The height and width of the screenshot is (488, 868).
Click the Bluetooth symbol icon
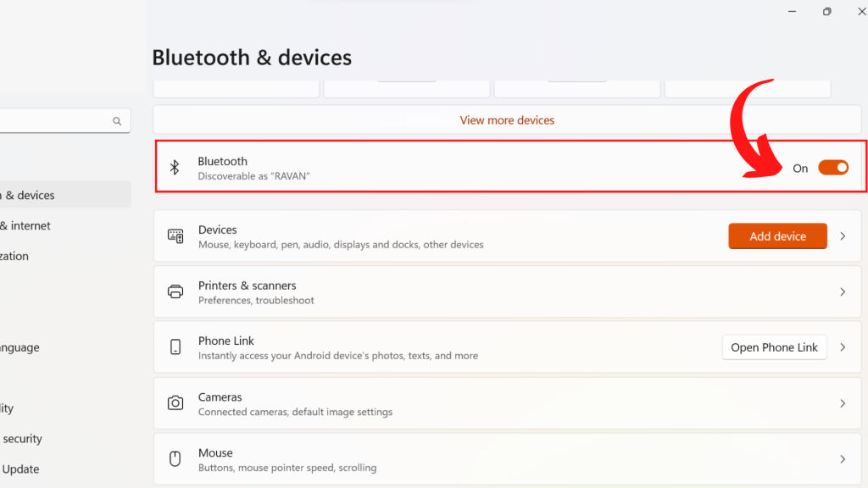[175, 167]
